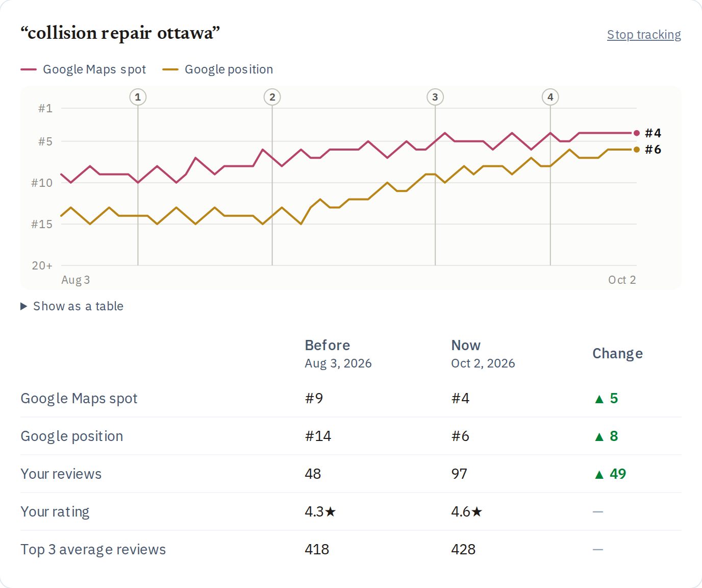Select chart event marker 1
The image size is (702, 588).
click(138, 97)
